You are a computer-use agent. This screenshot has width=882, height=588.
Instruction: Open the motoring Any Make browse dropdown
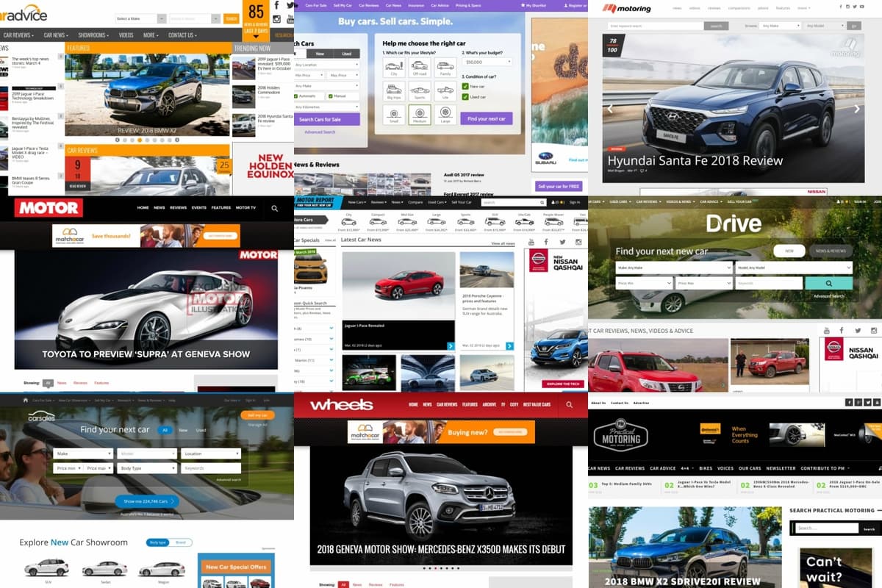click(x=780, y=26)
